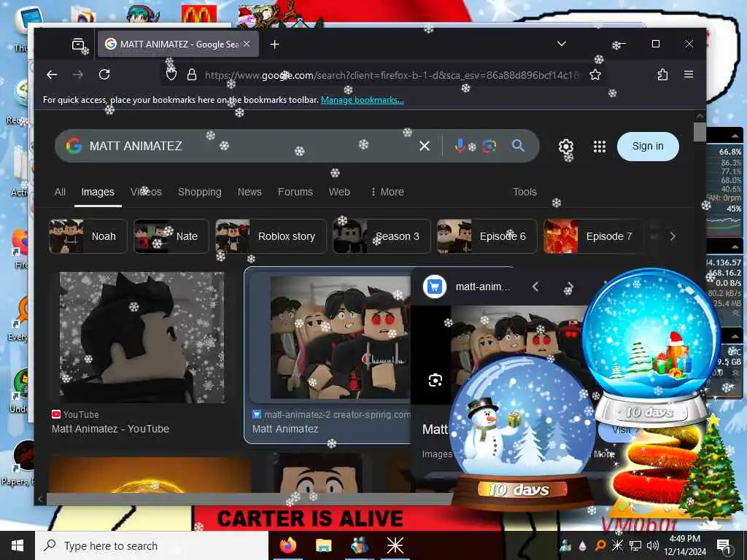The image size is (747, 560).
Task: Select the Noah suggestion chip
Action: [88, 236]
